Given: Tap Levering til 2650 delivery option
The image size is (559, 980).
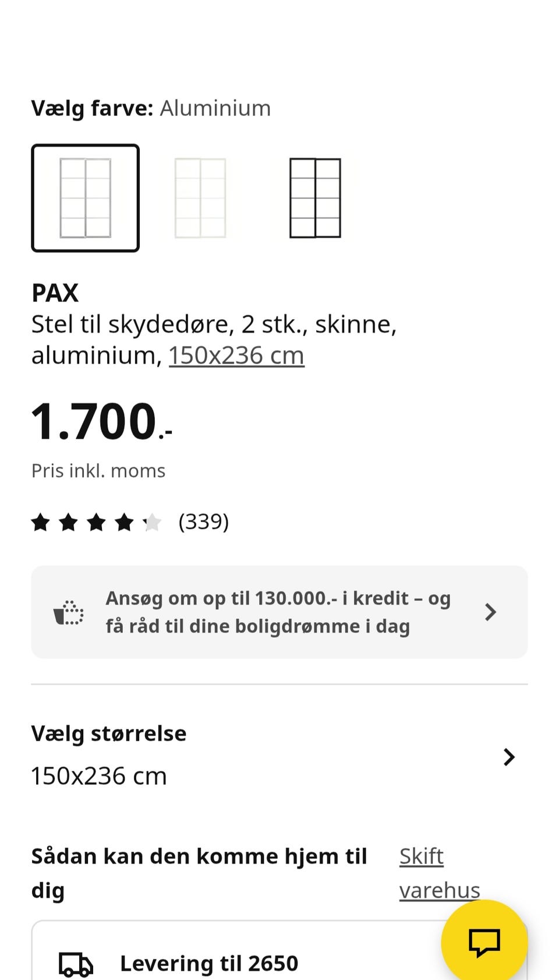Looking at the screenshot, I should tap(208, 964).
